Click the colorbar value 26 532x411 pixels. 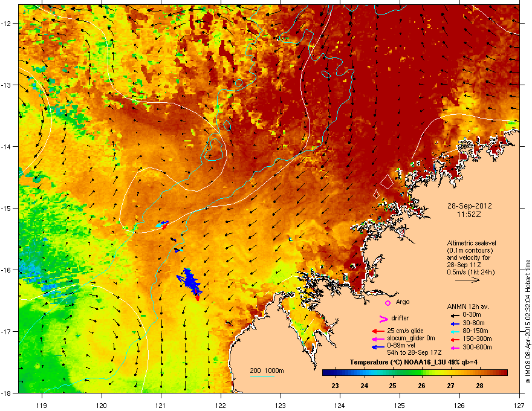coord(422,386)
